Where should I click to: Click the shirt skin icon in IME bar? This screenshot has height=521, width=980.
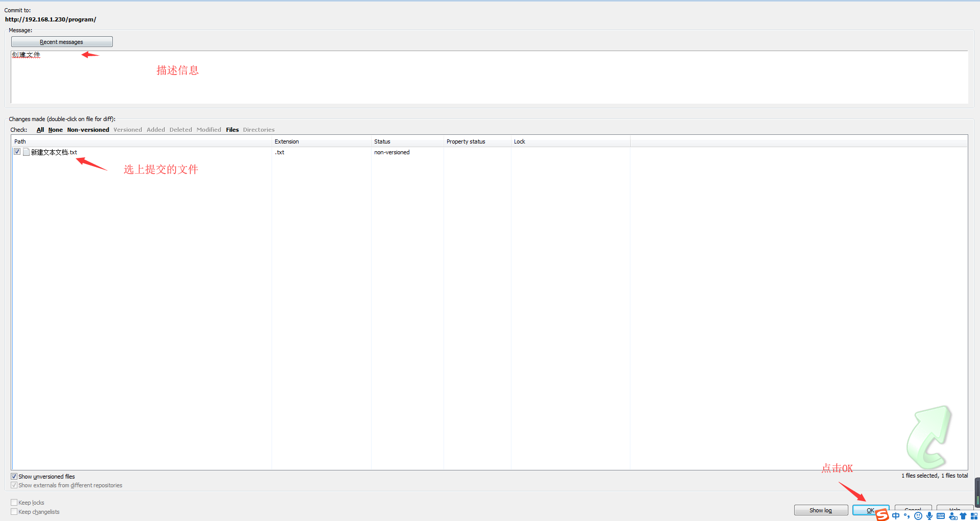coord(963,516)
